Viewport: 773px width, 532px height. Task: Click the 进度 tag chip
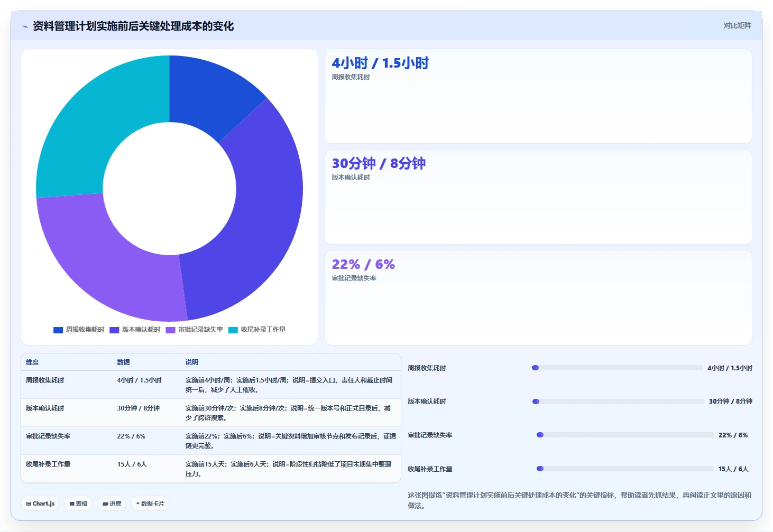pos(112,503)
